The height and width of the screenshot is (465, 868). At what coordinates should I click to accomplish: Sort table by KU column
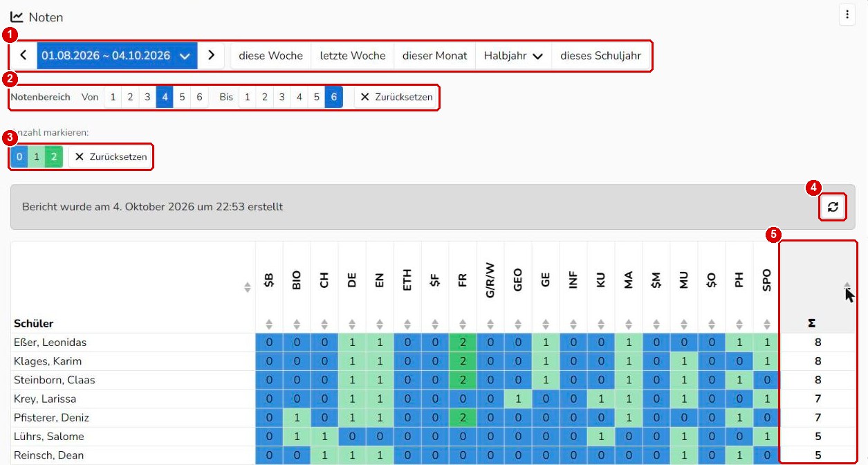[601, 324]
